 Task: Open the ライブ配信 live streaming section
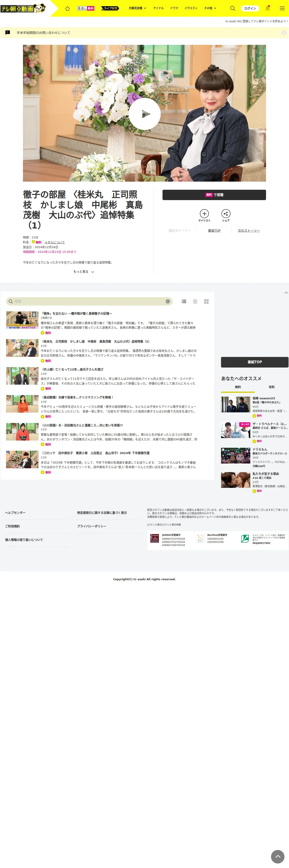[x=110, y=8]
